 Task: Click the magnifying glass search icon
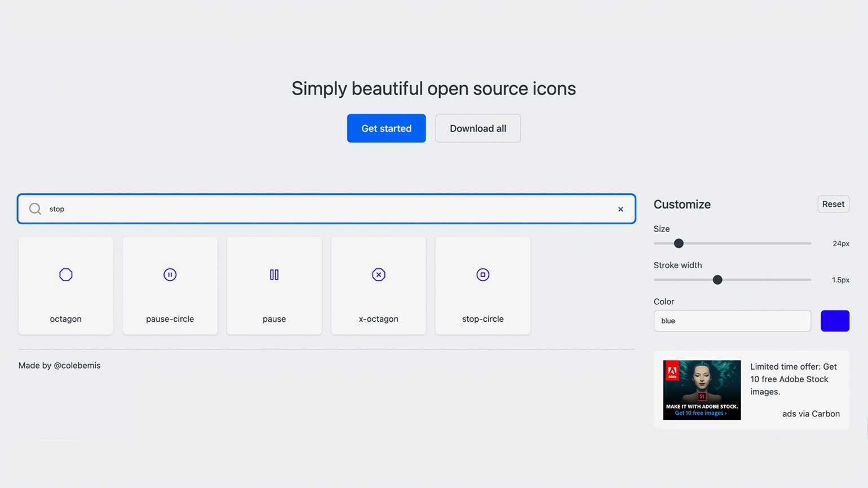tap(35, 209)
